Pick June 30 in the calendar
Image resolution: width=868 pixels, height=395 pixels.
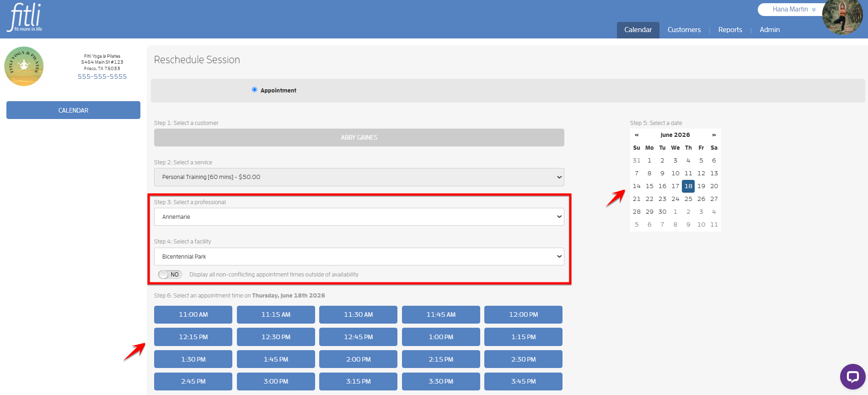pyautogui.click(x=662, y=212)
